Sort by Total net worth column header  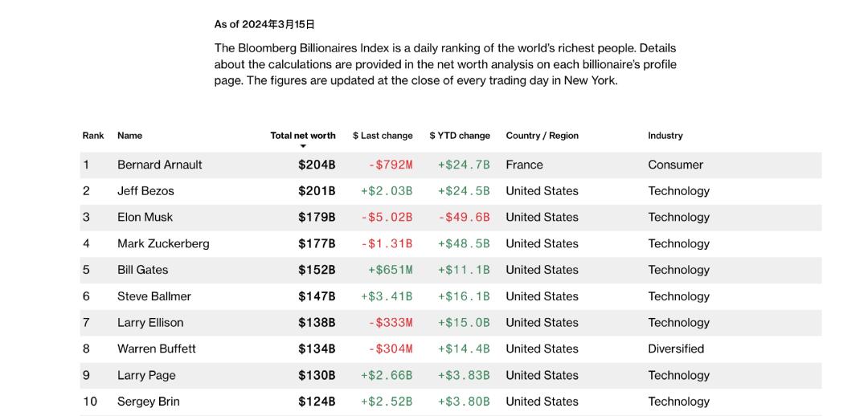(x=303, y=136)
